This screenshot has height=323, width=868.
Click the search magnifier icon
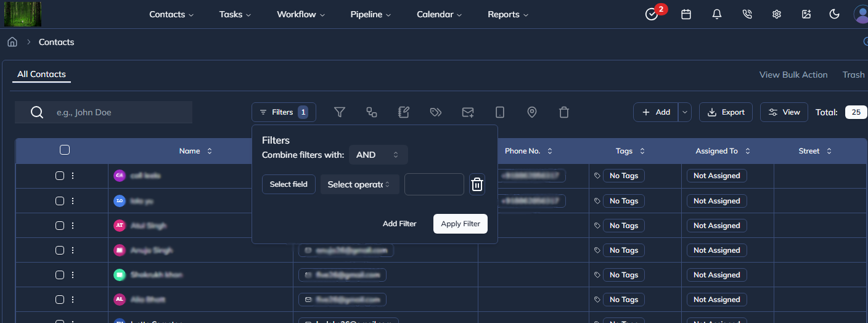pos(37,112)
